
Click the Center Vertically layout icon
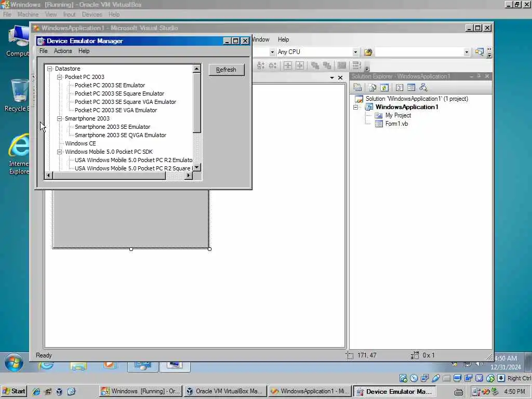300,65
